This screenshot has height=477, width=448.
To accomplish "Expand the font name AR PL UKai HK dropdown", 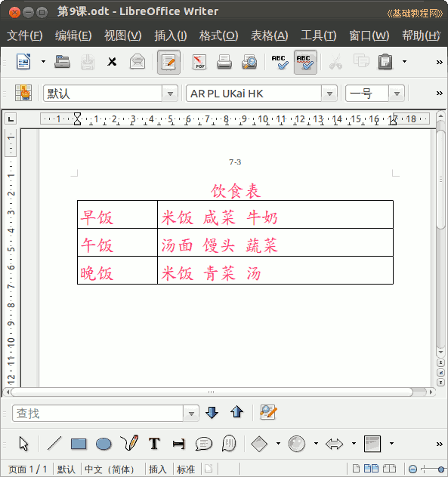I will (x=329, y=94).
